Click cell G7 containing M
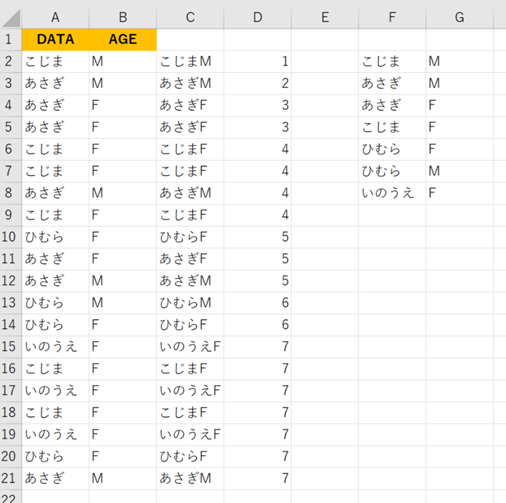Image resolution: width=506 pixels, height=503 pixels. pos(460,171)
